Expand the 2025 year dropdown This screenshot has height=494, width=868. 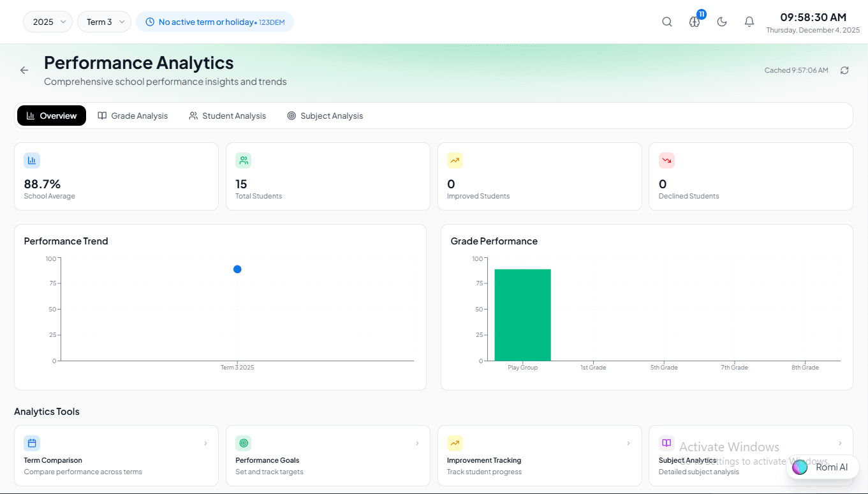(47, 21)
